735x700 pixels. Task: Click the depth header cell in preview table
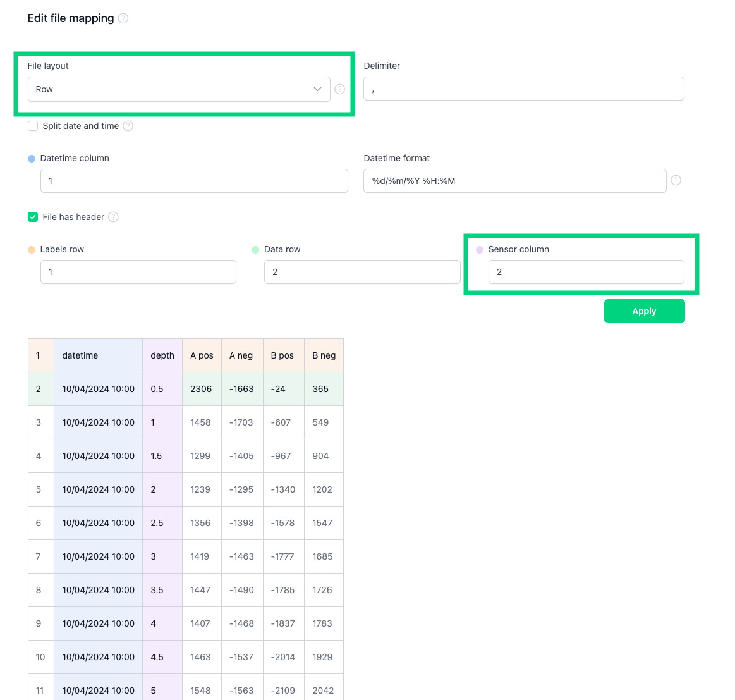(x=162, y=355)
